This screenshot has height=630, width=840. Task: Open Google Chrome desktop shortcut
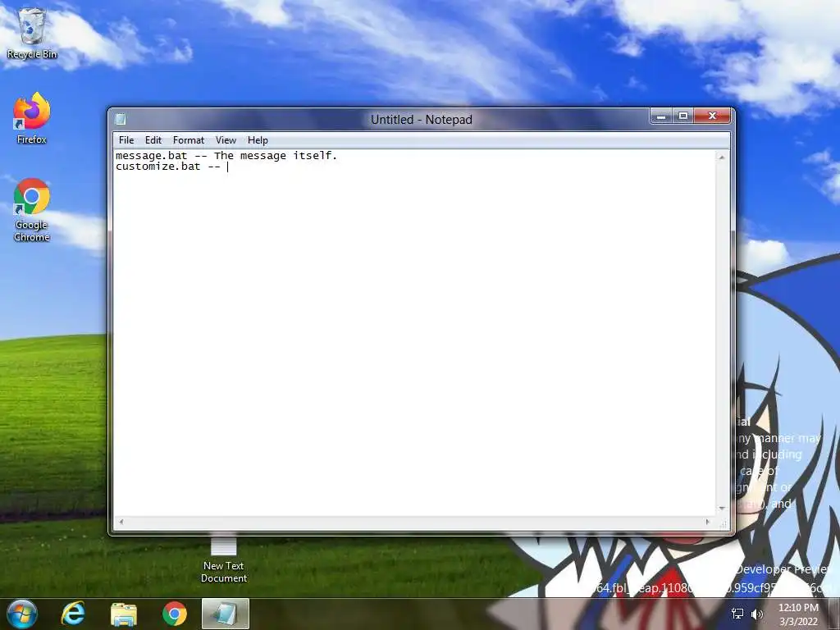click(32, 210)
